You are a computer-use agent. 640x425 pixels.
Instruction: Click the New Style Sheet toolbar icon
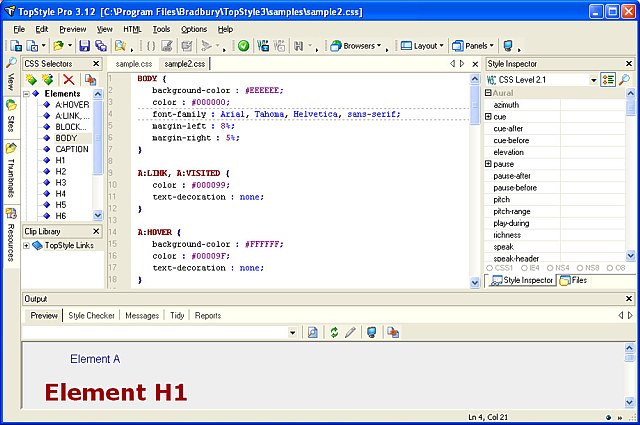(x=16, y=46)
